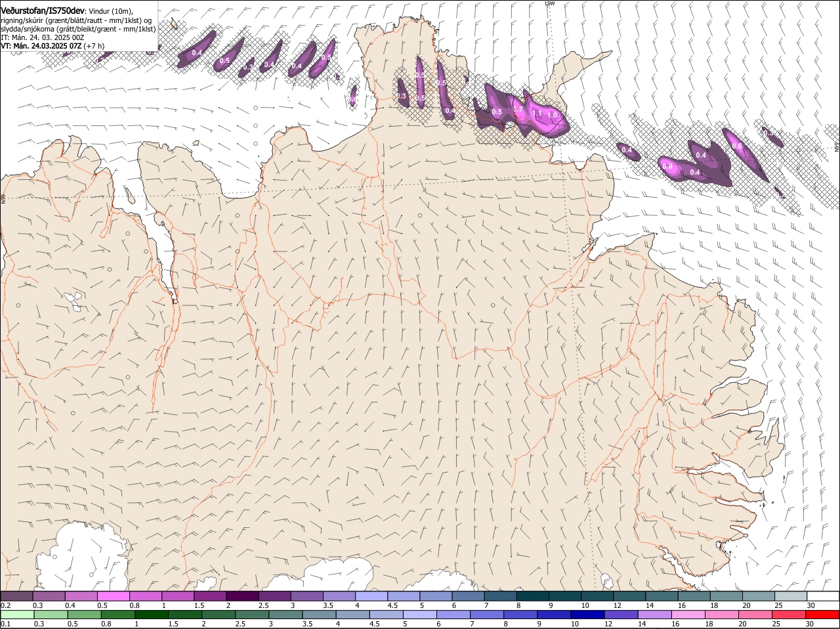Pick the 4 light lavender swatch, top scale

pyautogui.click(x=371, y=596)
